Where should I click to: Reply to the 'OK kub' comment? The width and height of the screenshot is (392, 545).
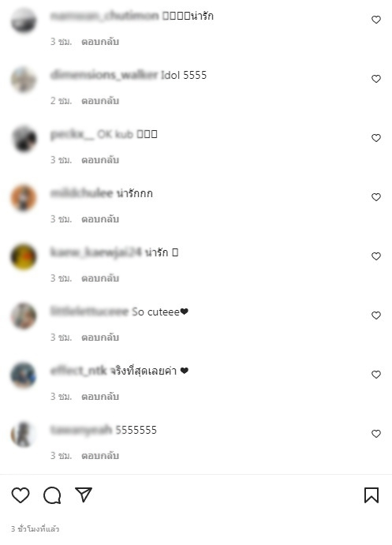[100, 160]
